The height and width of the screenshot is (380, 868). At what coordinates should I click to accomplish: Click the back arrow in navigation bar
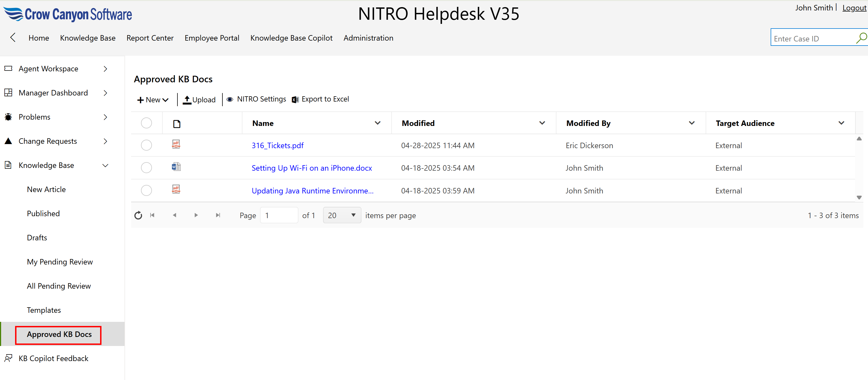click(x=13, y=37)
